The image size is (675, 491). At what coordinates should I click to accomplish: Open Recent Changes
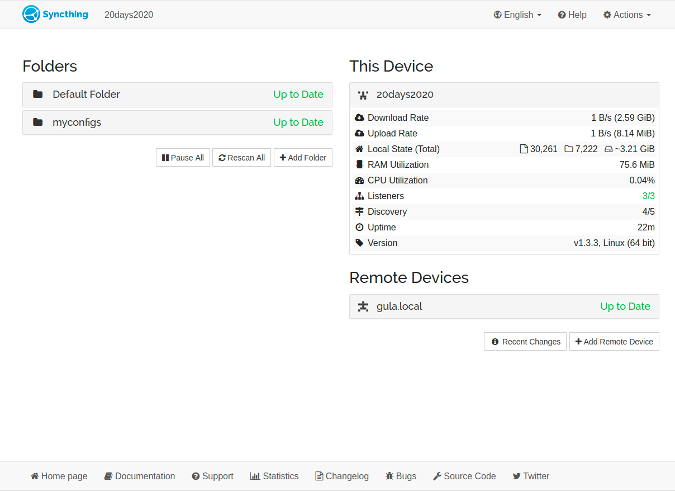point(525,342)
